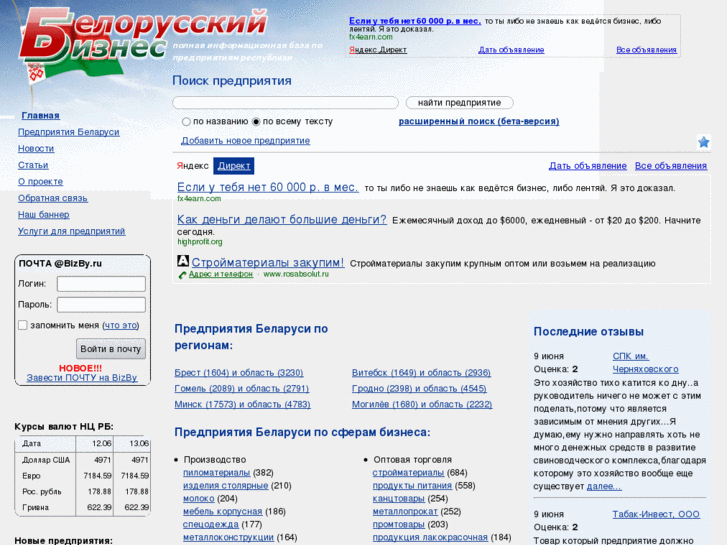Open Предприятия Беларуси in sidebar menu
The image size is (727, 545).
coord(69,132)
